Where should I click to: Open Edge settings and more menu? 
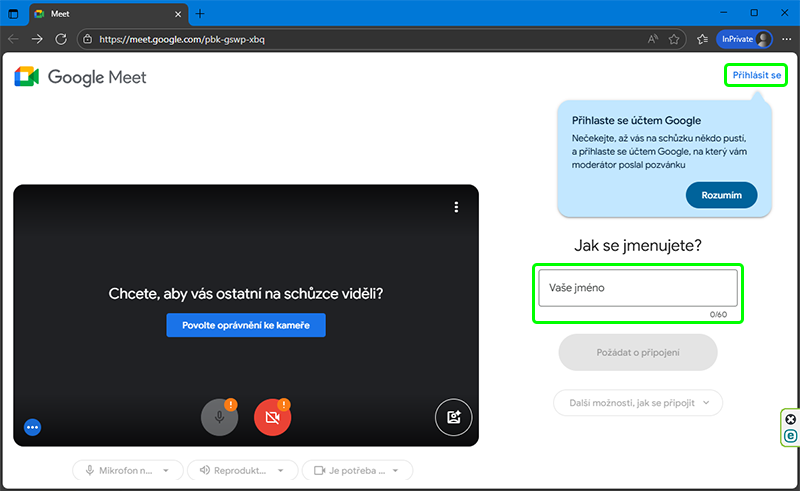[786, 39]
